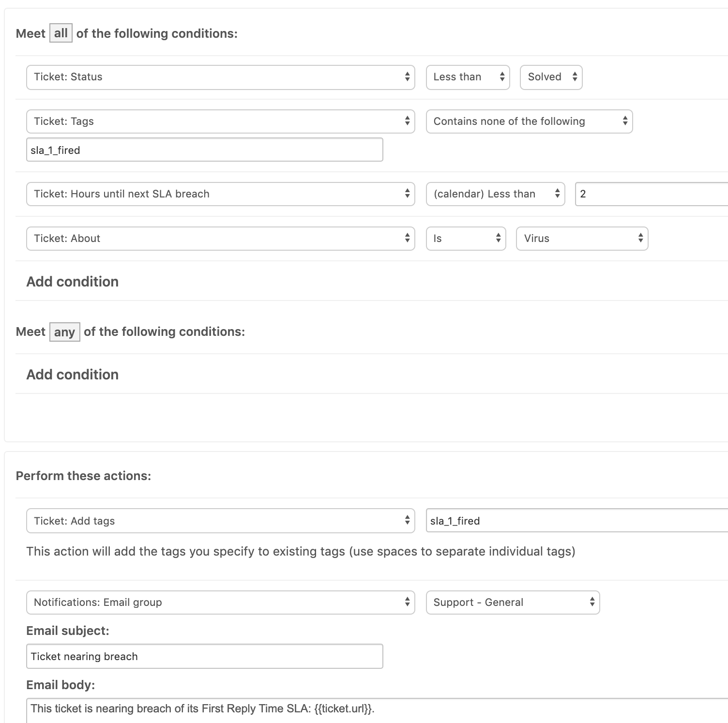The width and height of the screenshot is (728, 723).
Task: Click the hours value field containing 2
Action: click(651, 194)
